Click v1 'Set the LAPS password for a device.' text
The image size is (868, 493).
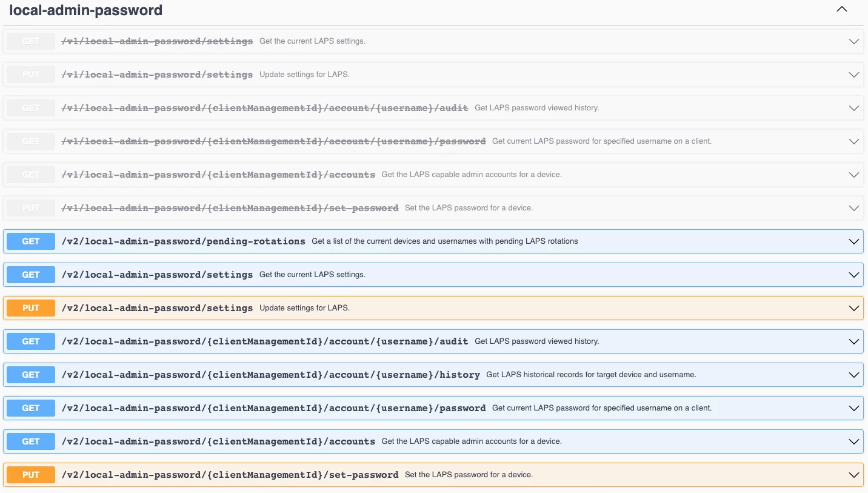(x=469, y=208)
